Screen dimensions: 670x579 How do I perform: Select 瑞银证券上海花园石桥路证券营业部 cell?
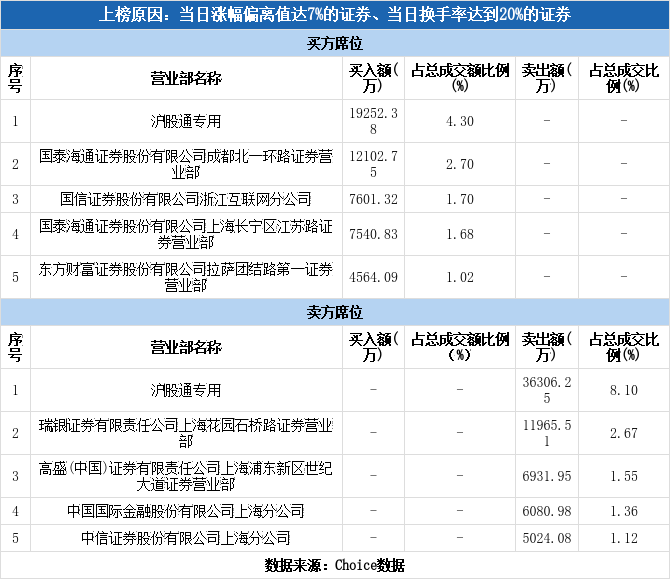pos(186,433)
